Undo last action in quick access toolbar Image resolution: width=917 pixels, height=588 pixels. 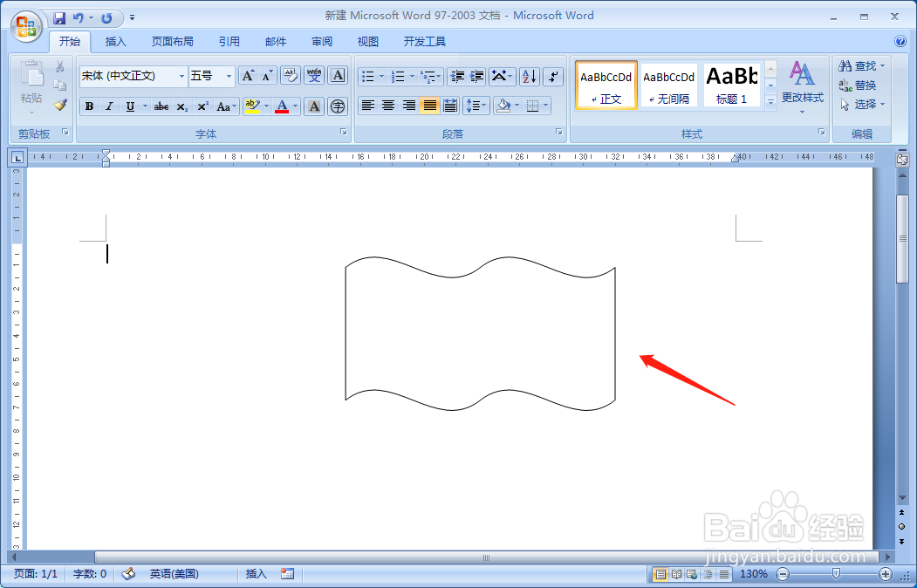79,18
